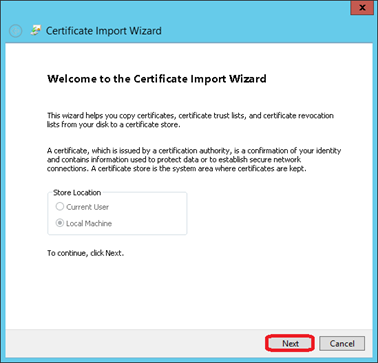Click the "Welcome to the Certificate Import Wizard" heading
The width and height of the screenshot is (378, 363).
(x=157, y=79)
